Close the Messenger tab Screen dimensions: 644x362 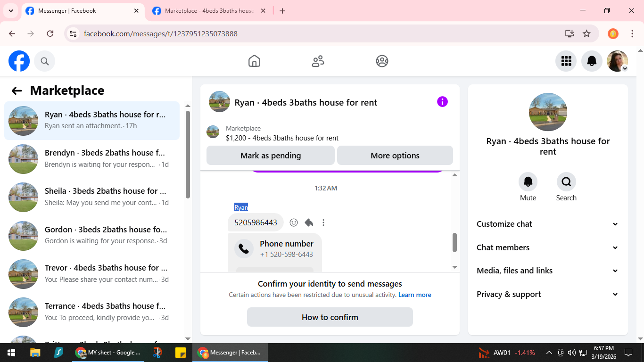coord(137,11)
